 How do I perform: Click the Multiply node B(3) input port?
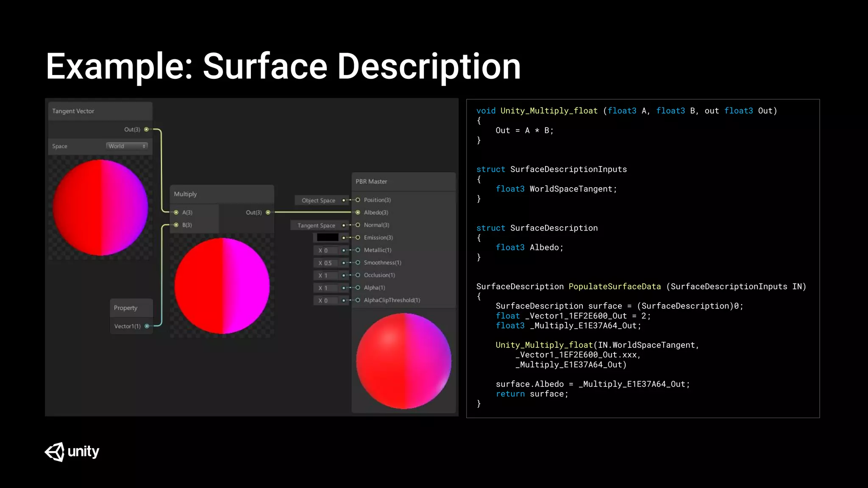tap(176, 225)
